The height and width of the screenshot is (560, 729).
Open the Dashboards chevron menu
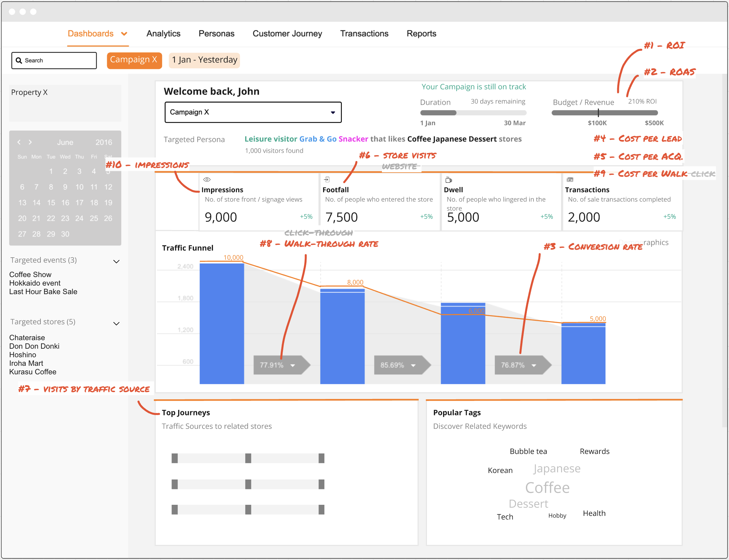tap(124, 34)
